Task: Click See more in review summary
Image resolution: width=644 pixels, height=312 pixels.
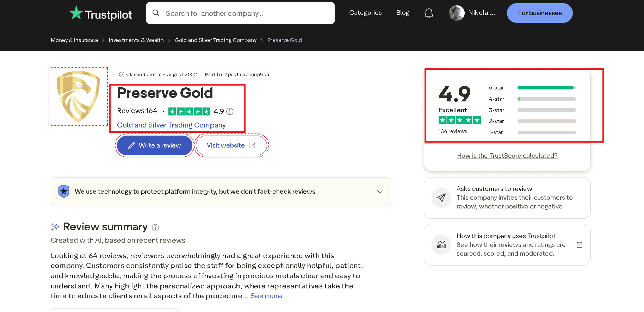Action: point(266,296)
